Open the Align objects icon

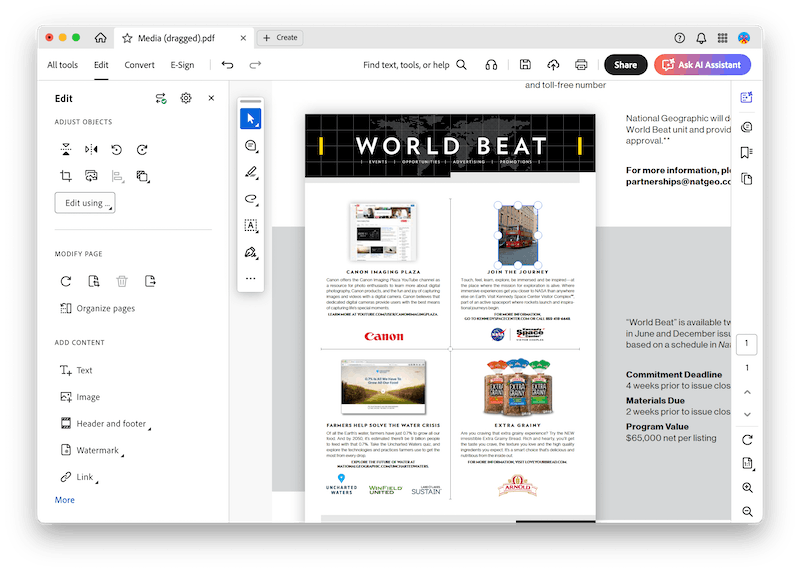coord(117,176)
